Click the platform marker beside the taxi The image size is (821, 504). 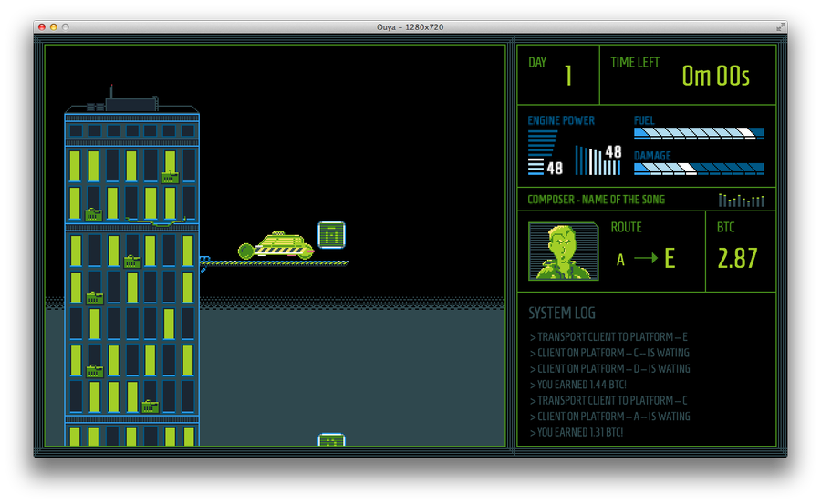[331, 234]
